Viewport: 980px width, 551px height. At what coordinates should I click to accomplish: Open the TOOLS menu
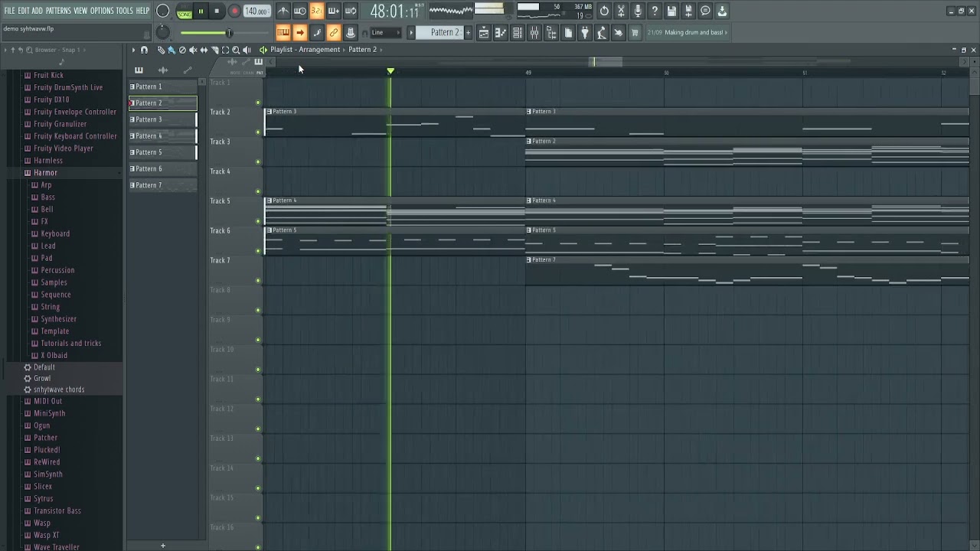click(125, 11)
